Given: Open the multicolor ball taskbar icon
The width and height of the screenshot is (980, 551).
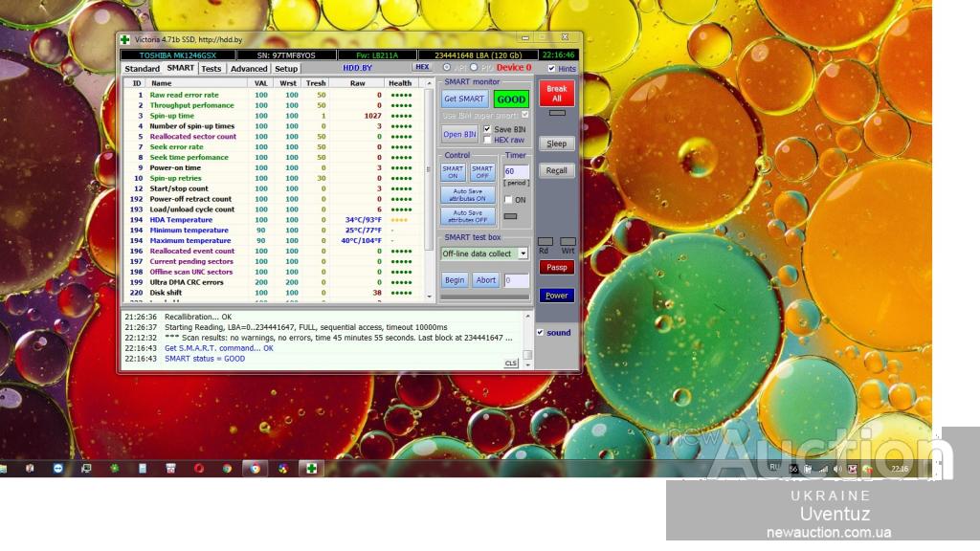Looking at the screenshot, I should click(x=283, y=468).
